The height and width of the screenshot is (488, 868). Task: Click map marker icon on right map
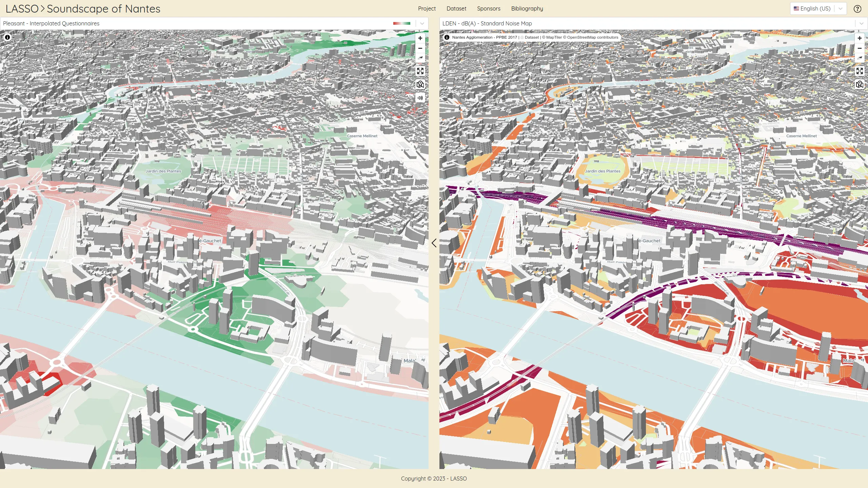pos(859,84)
